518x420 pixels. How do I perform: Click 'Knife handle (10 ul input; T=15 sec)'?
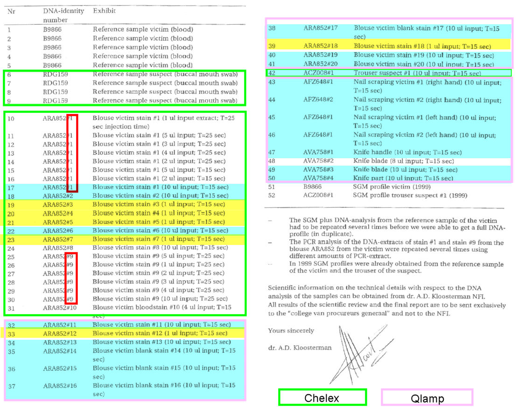408,152
